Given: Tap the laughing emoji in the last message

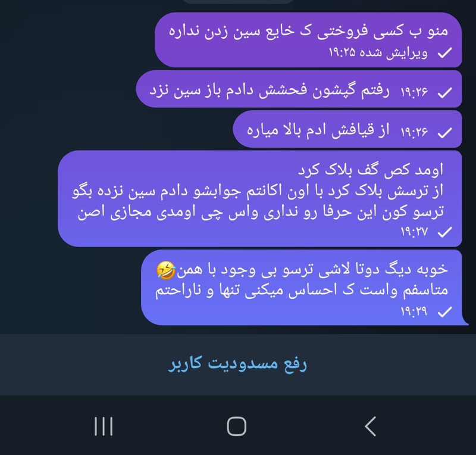Looking at the screenshot, I should tap(166, 270).
